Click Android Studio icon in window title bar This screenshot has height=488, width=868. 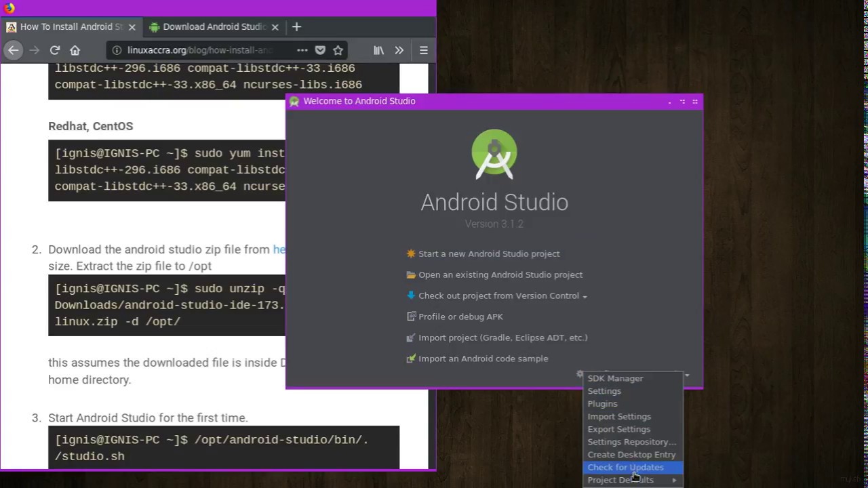(294, 102)
